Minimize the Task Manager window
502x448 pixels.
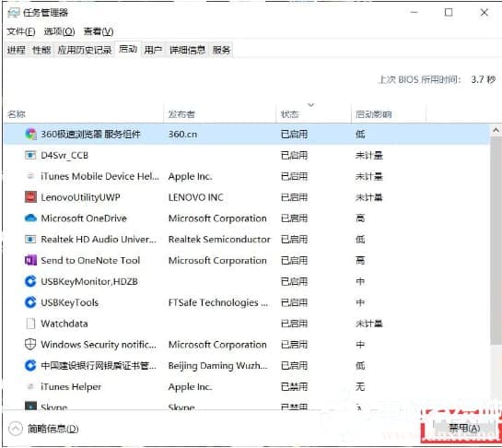point(414,13)
